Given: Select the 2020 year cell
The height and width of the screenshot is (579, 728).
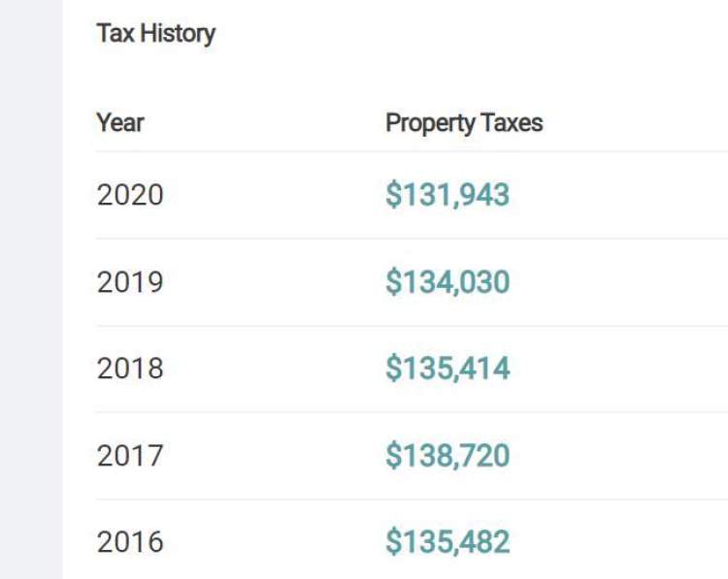Looking at the screenshot, I should pyautogui.click(x=130, y=195).
